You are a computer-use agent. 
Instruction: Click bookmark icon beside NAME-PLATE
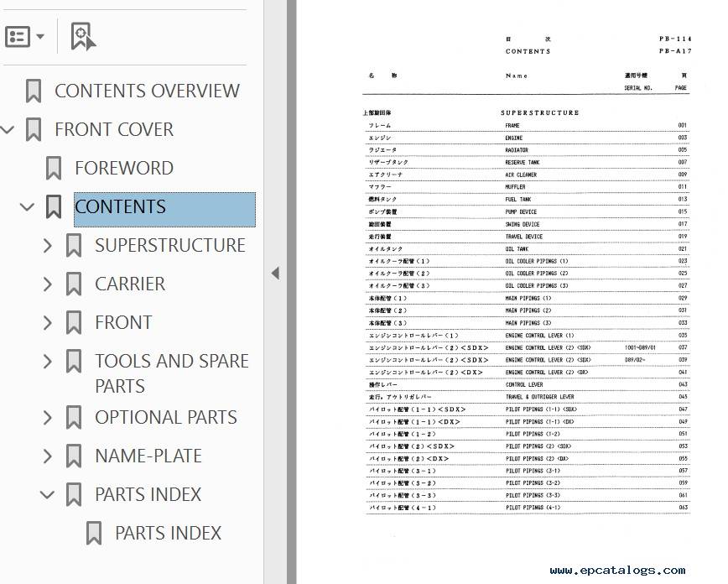pos(74,456)
